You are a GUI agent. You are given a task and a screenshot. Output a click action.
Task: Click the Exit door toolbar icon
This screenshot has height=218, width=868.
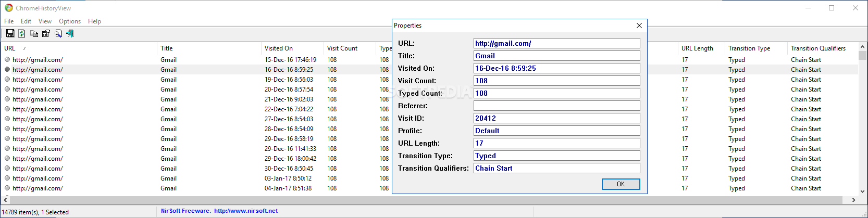70,33
